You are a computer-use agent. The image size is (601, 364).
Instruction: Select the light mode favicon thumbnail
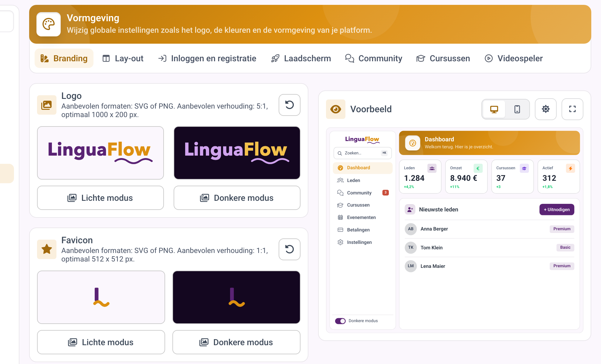[101, 297]
